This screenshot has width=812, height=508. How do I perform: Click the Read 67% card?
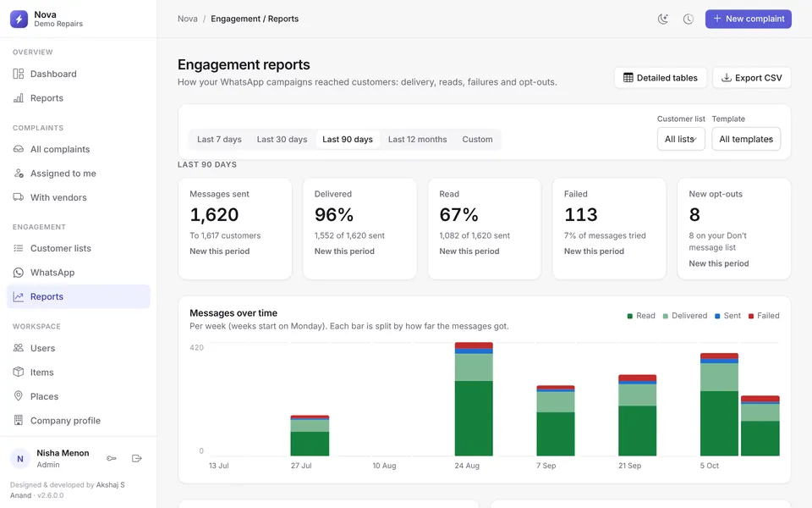tap(484, 229)
